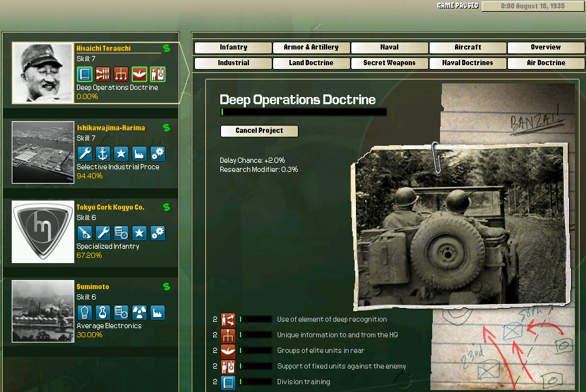Click the blue book icon under Hisaichi Terauchi
586x392 pixels.
[x=85, y=74]
